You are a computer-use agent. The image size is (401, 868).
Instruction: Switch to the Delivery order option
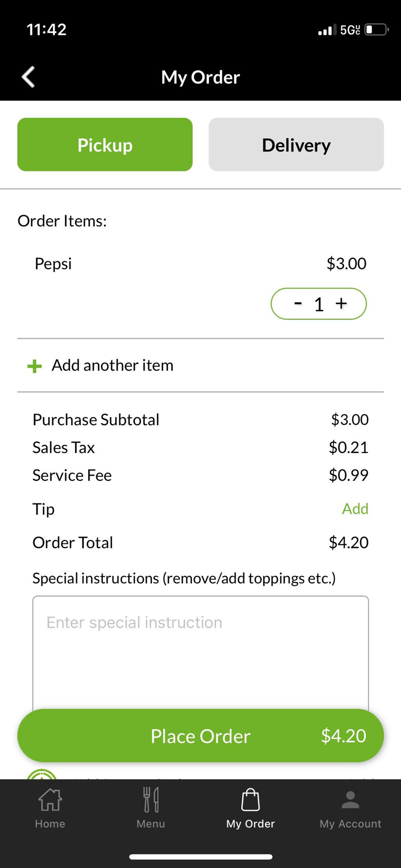coord(296,145)
